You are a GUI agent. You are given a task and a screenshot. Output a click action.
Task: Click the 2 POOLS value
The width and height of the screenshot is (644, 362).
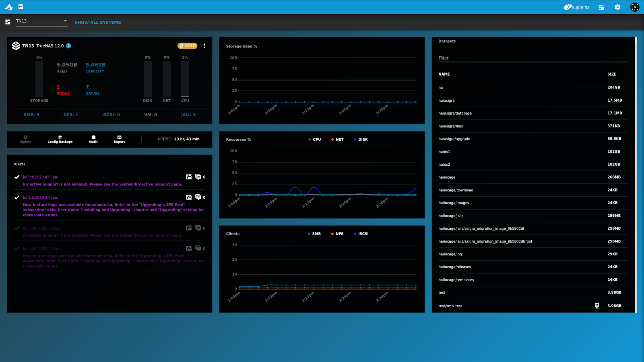click(63, 90)
